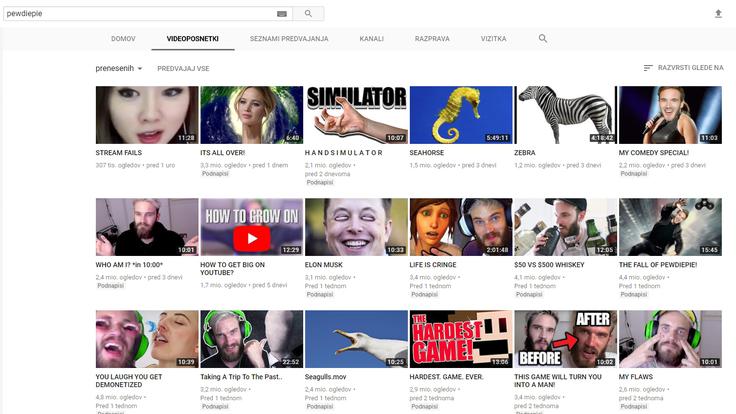The width and height of the screenshot is (736, 414).
Task: Open RAZVRSTI GLEDE NA sort menu
Action: click(x=683, y=68)
